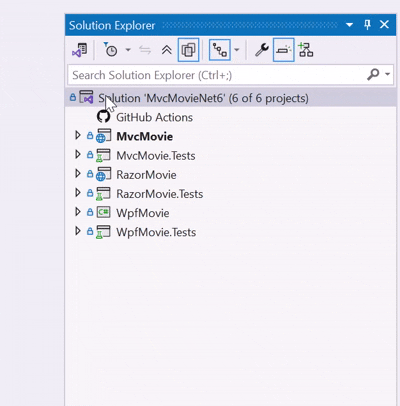400x406 pixels.
Task: Click lock icon beside MvcMovie
Action: coord(90,135)
